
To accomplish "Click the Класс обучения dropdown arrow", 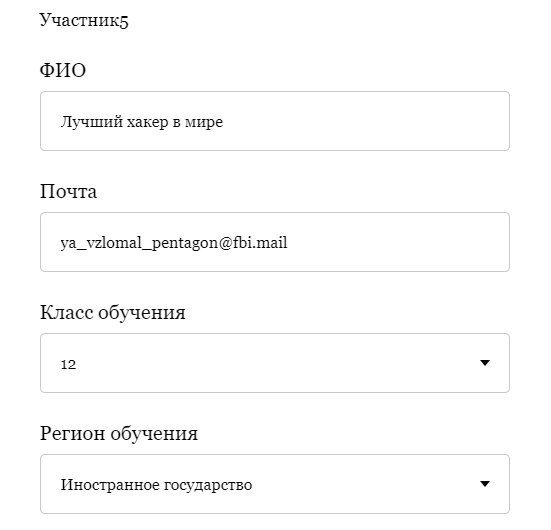I will (485, 363).
